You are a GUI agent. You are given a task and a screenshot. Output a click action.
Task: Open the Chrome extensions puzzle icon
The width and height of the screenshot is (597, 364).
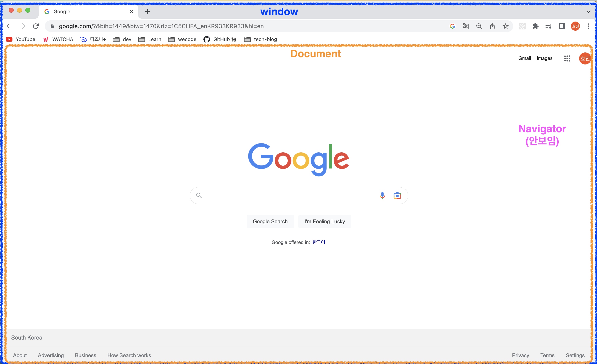click(535, 26)
